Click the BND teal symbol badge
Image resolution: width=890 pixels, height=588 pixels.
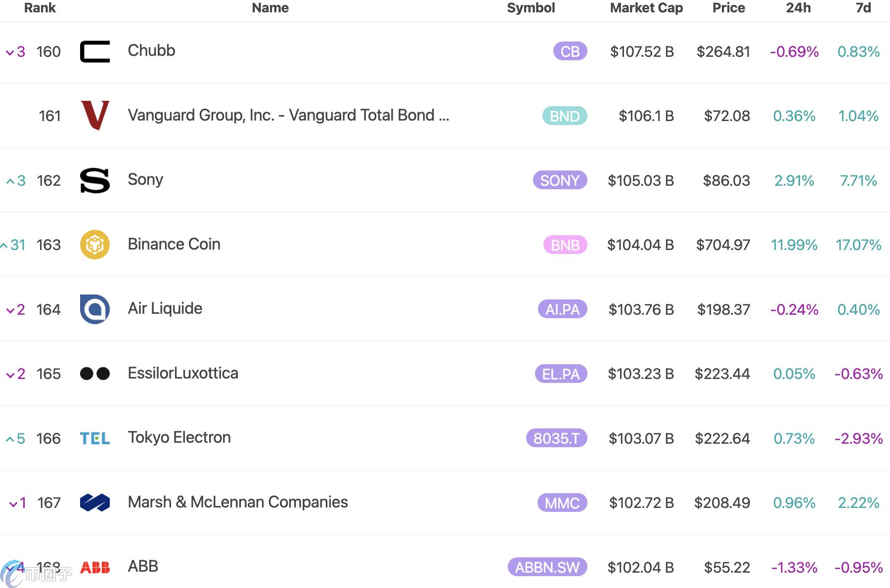point(565,116)
